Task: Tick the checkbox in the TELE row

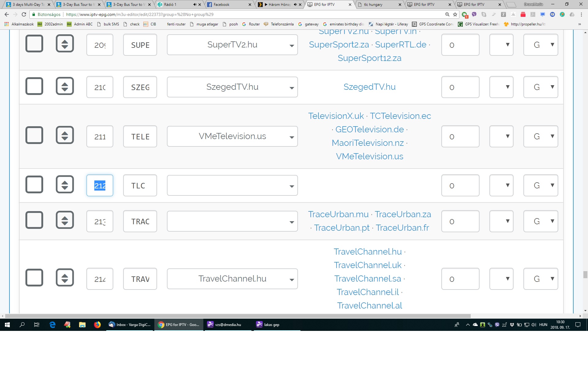Action: [x=34, y=135]
